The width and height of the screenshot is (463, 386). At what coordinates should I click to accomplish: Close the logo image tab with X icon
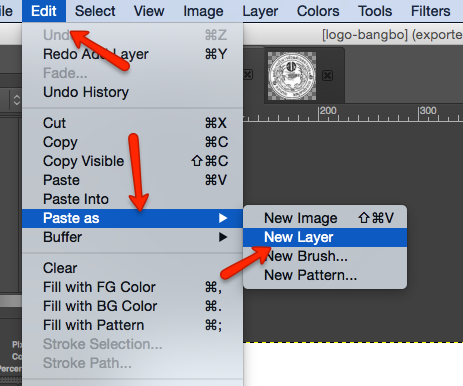327,76
